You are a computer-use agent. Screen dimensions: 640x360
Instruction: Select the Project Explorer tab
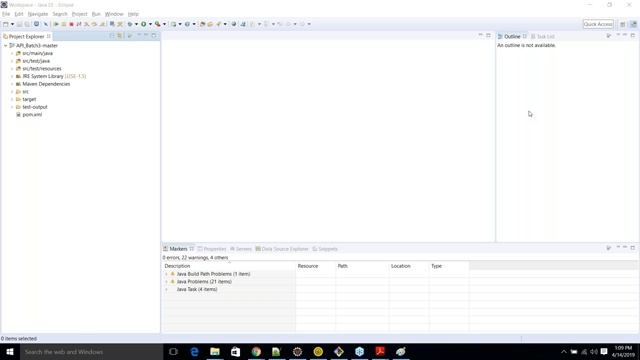pyautogui.click(x=27, y=36)
